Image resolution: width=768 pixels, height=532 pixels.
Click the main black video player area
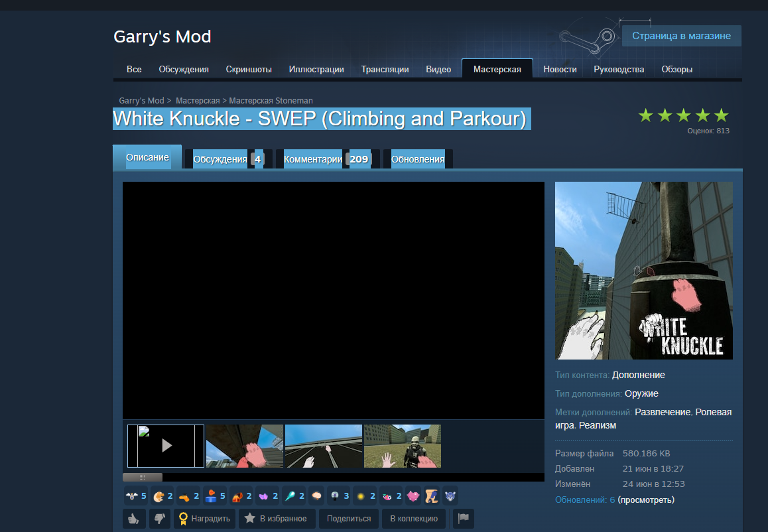334,300
